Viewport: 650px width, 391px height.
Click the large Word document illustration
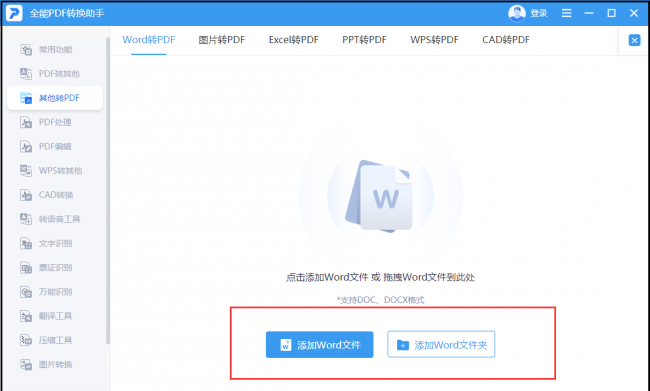coord(379,196)
